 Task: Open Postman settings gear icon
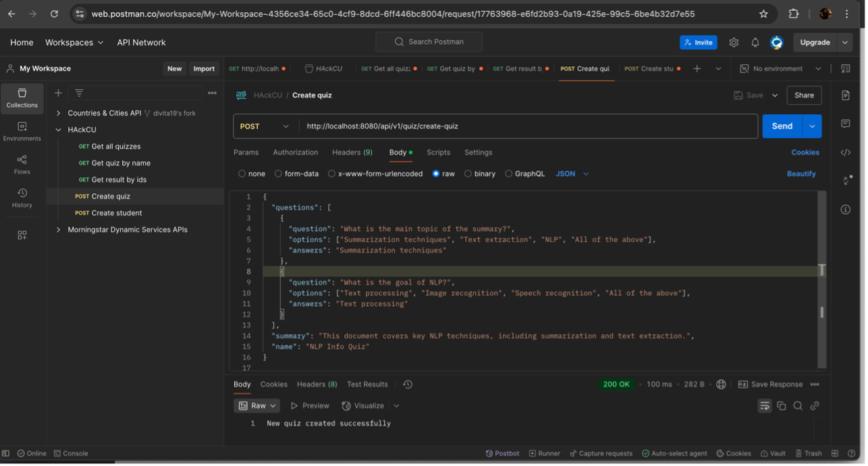[734, 42]
